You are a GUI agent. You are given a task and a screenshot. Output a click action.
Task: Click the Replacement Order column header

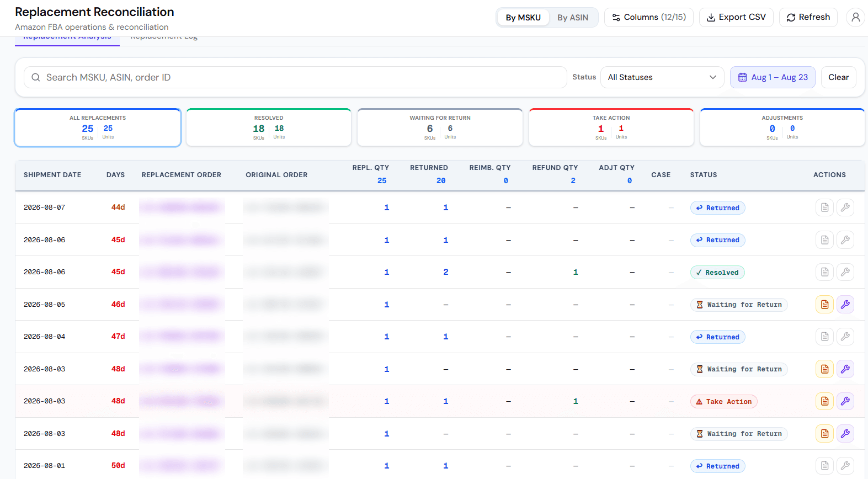(x=182, y=175)
